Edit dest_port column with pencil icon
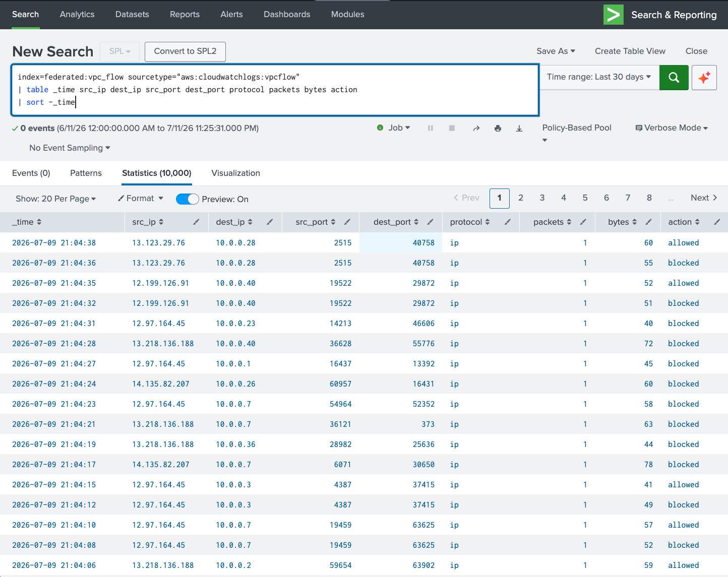This screenshot has width=728, height=577. pos(430,222)
